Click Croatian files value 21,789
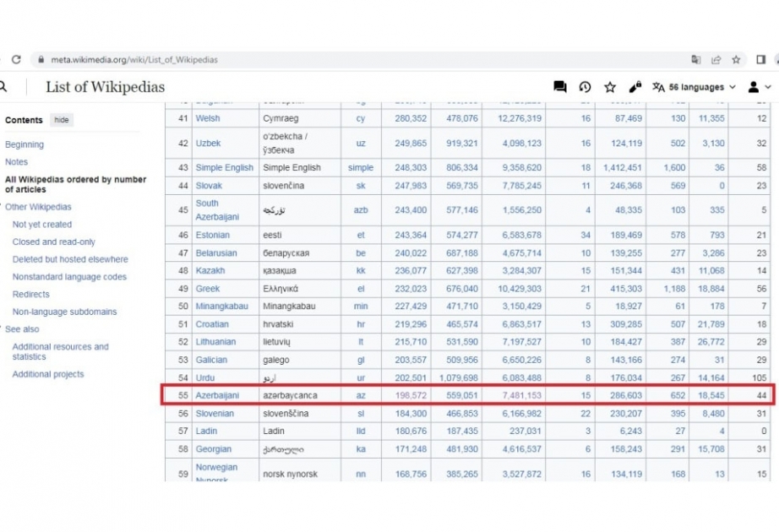Image resolution: width=779 pixels, height=532 pixels. (711, 324)
